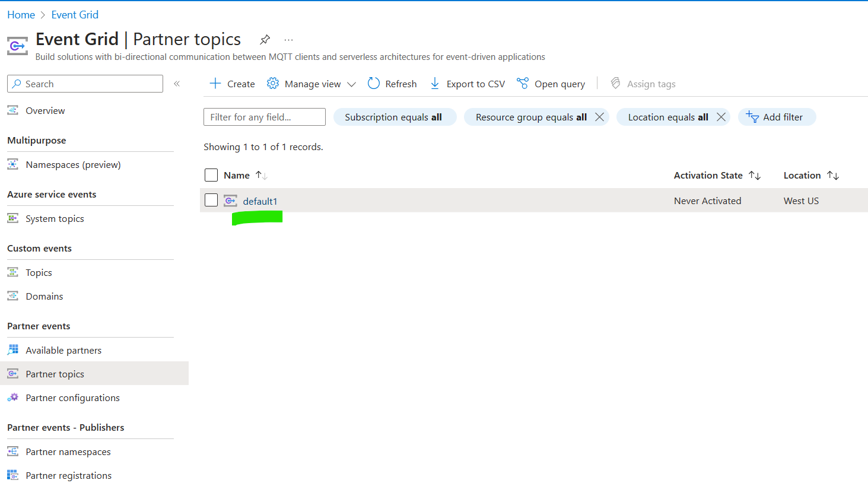Click the System topics icon
The width and height of the screenshot is (868, 496).
click(12, 218)
